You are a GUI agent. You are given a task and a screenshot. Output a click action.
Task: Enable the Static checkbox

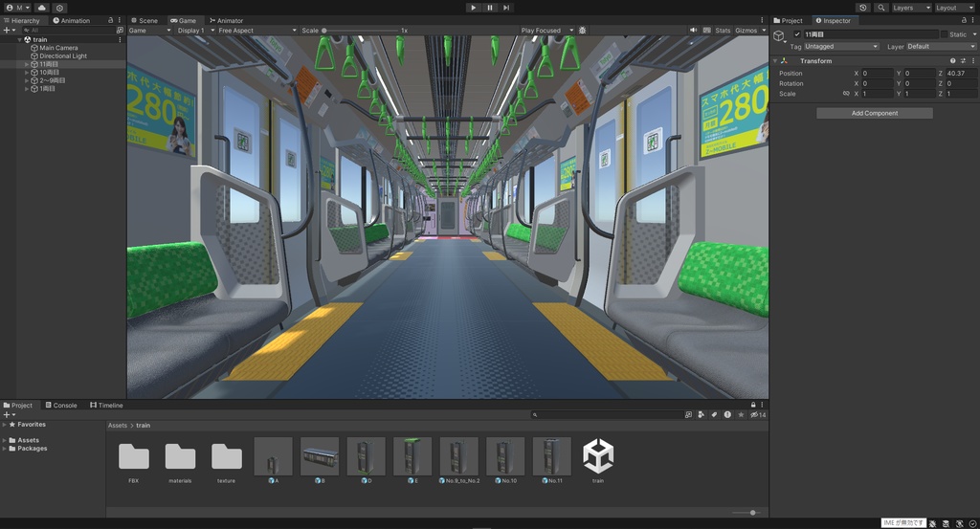[x=944, y=34]
